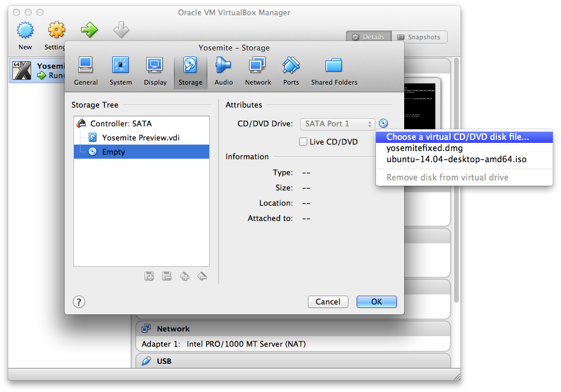The height and width of the screenshot is (392, 561).
Task: Click the disk icon beside CD/DVD Drive
Action: (384, 123)
